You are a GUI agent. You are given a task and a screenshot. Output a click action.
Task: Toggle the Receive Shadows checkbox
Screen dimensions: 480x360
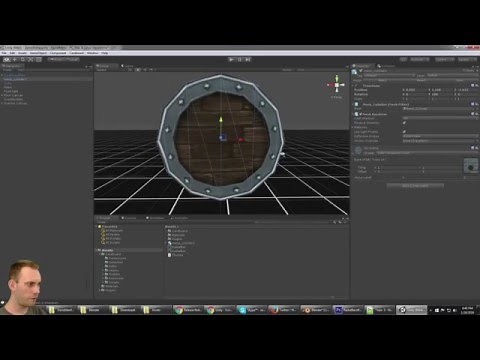404,123
